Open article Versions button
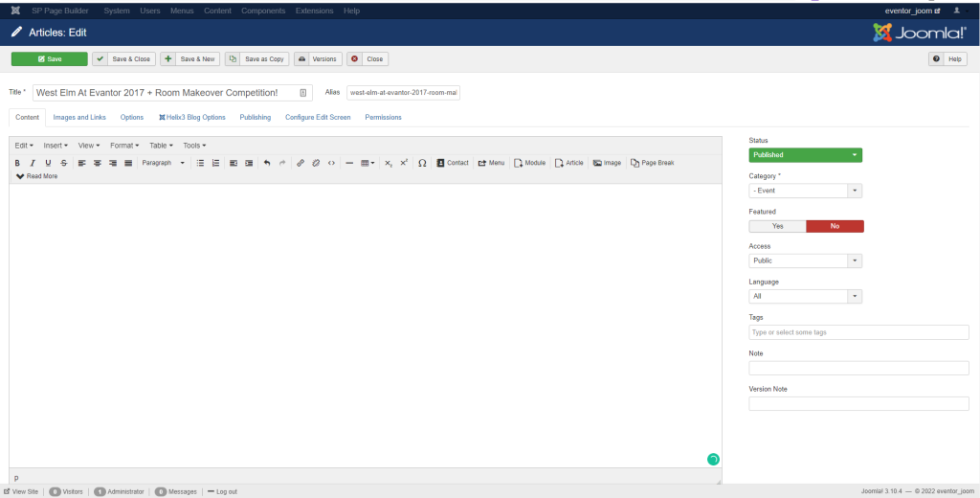 coord(318,58)
